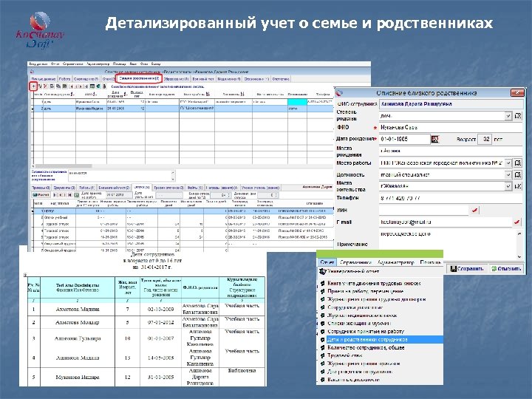Click the Универсальный отчет icon in the menu

(x=323, y=271)
